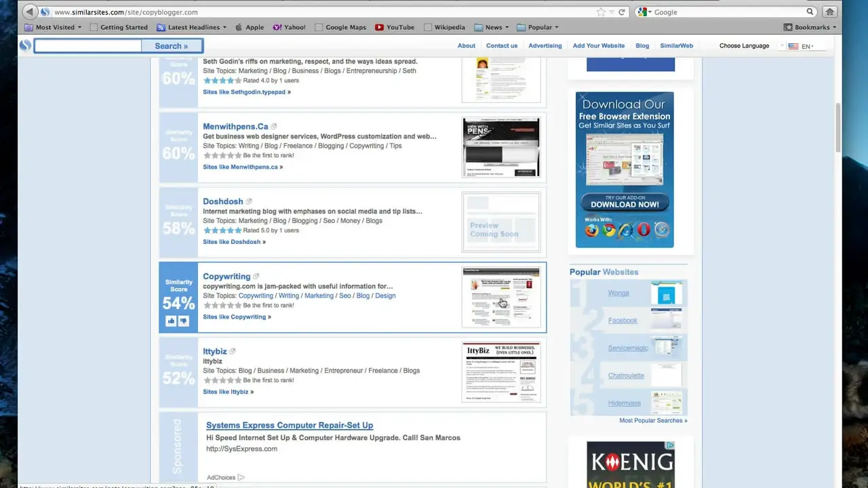
Task: Click the Sites like Sethgodin.typepad link
Action: tap(247, 92)
